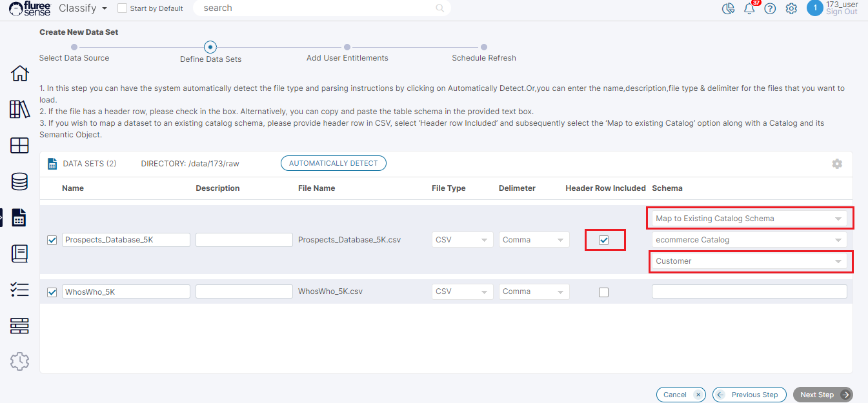Image resolution: width=868 pixels, height=403 pixels.
Task: Expand the Map to Existing Catalog Schema dropdown
Action: coord(749,219)
